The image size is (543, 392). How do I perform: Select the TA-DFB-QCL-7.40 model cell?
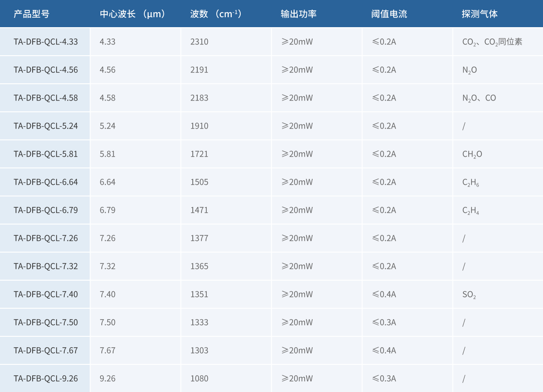click(x=46, y=294)
